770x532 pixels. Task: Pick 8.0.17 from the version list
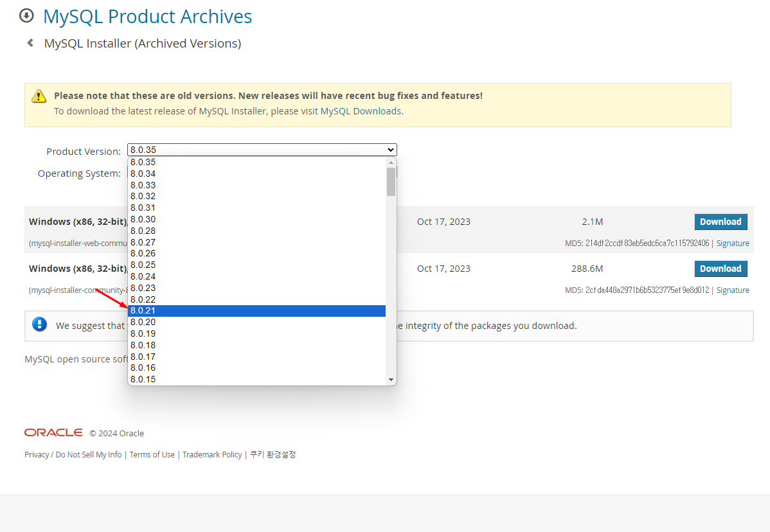click(x=256, y=357)
